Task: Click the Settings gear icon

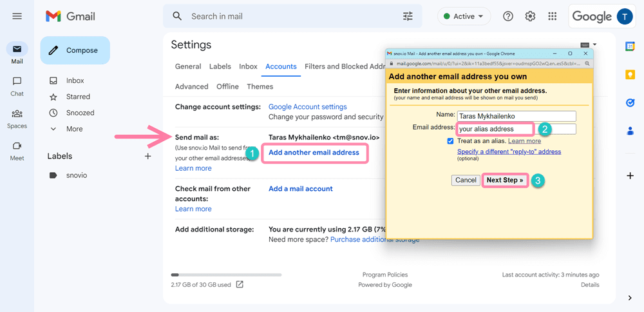Action: 530,16
